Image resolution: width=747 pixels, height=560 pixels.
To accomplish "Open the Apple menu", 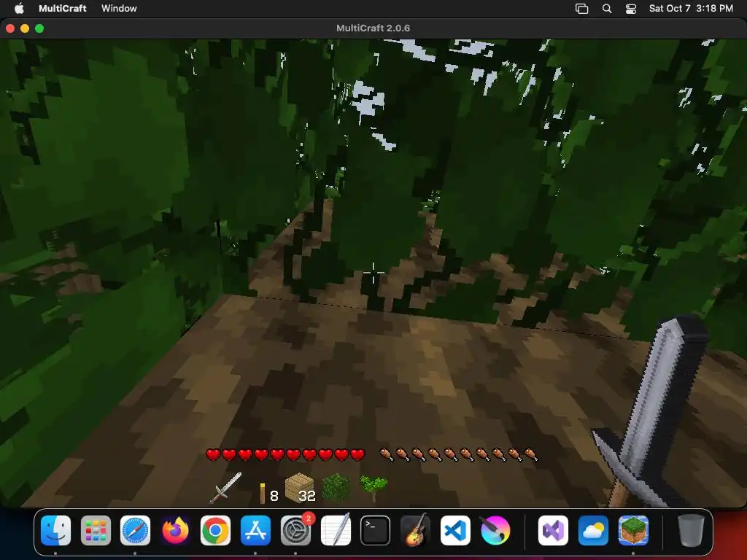I will pyautogui.click(x=19, y=8).
